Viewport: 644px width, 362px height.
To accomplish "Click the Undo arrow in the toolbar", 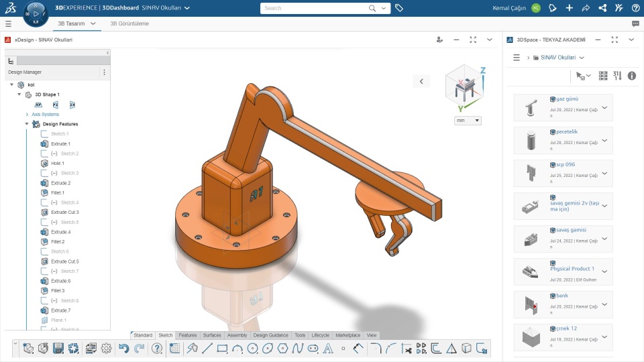I will pos(123,349).
